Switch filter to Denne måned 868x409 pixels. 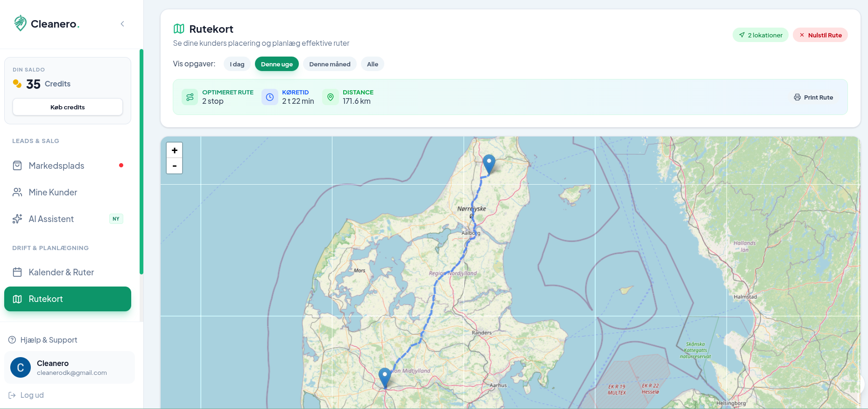330,64
